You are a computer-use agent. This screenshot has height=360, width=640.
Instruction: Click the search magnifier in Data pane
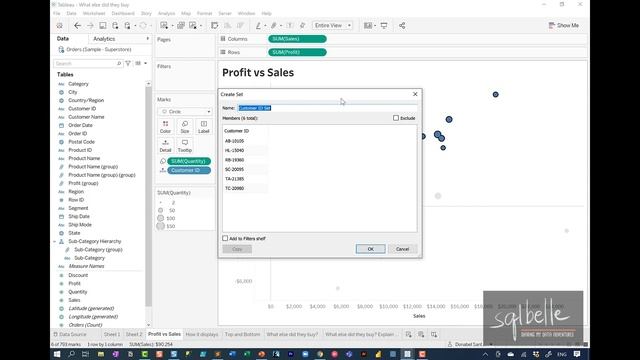[x=119, y=63]
